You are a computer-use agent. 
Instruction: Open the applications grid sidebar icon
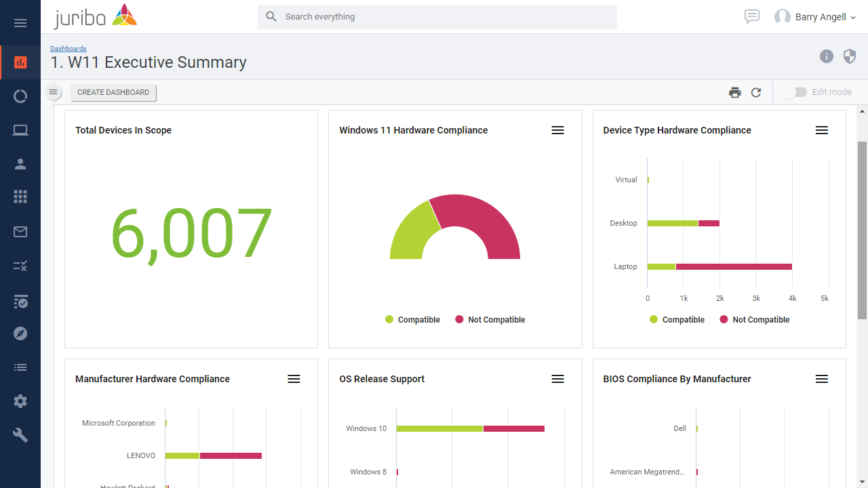pyautogui.click(x=20, y=197)
